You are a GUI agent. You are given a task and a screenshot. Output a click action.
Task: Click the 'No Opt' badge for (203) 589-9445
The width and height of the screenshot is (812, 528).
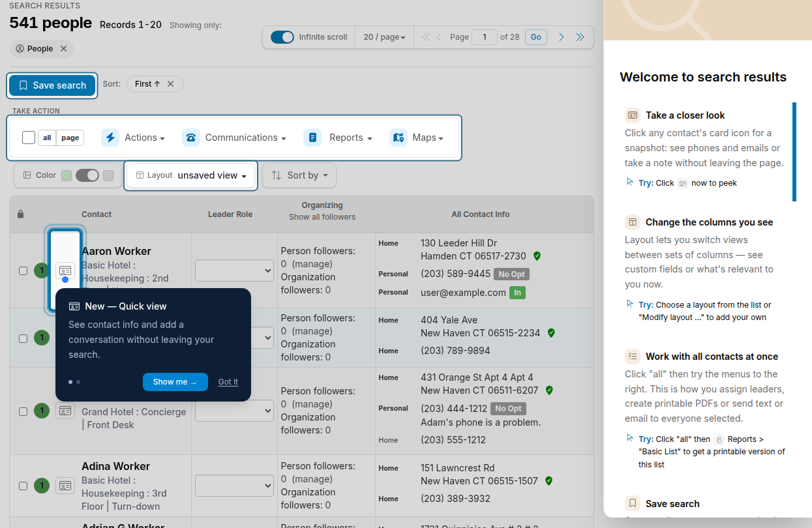point(511,274)
